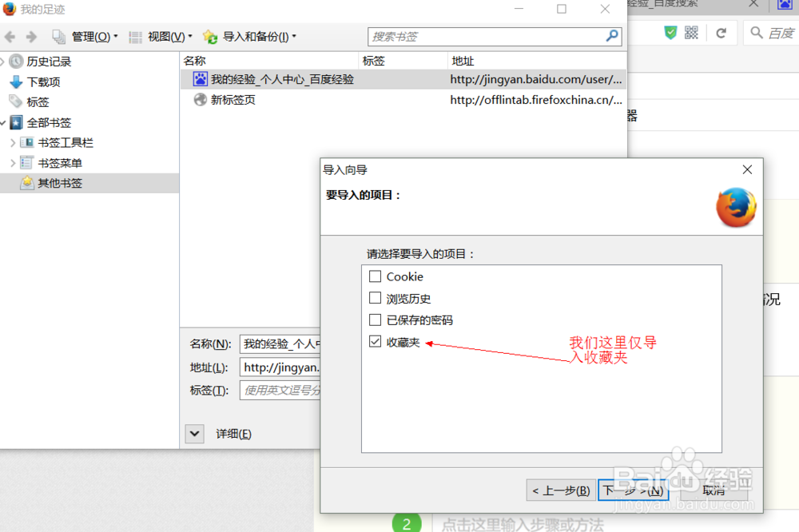Click the forward navigation arrow
The image size is (799, 532).
30,36
